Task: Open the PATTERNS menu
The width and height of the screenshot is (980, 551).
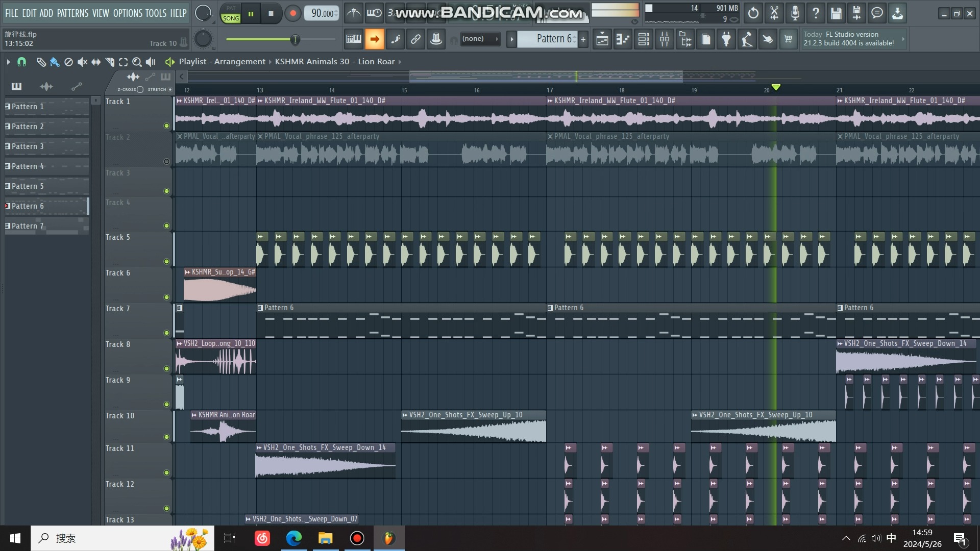Action: click(72, 13)
